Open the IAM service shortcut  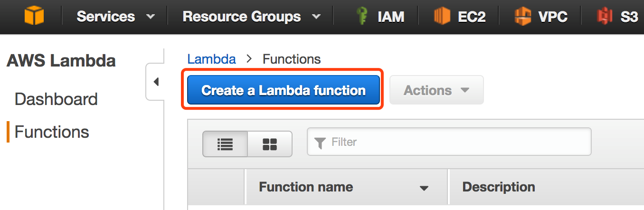point(380,17)
